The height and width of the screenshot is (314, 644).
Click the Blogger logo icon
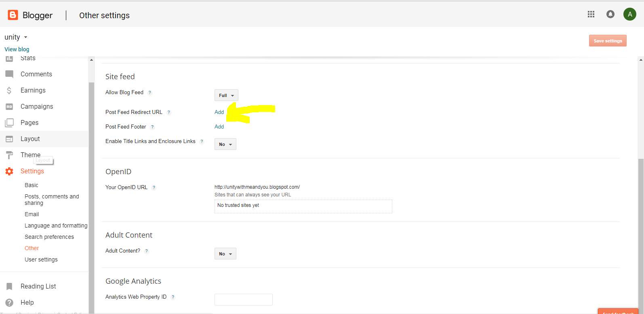pos(13,15)
